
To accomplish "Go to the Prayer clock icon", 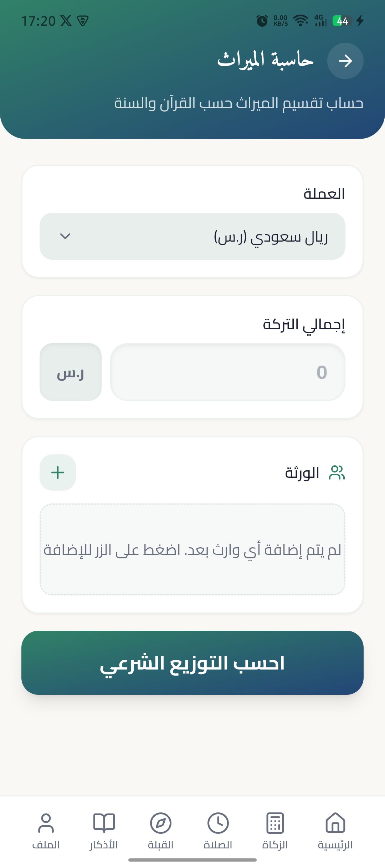I will point(218,823).
